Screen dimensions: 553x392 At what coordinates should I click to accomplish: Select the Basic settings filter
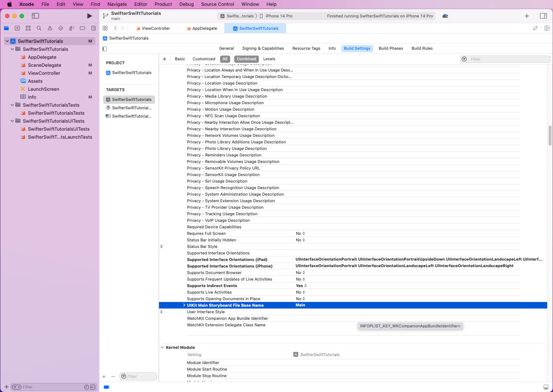tap(180, 59)
